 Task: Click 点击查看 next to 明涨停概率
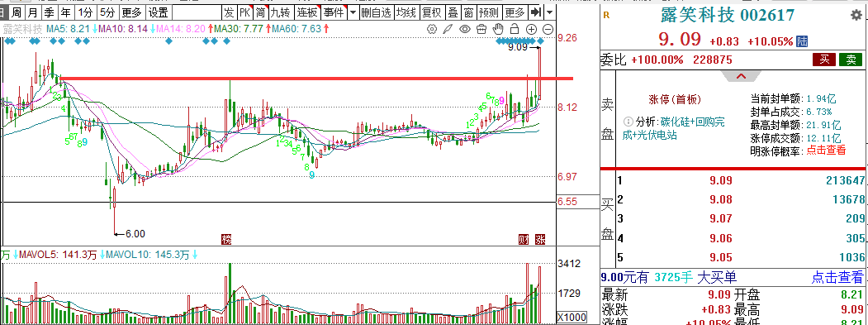coord(825,150)
